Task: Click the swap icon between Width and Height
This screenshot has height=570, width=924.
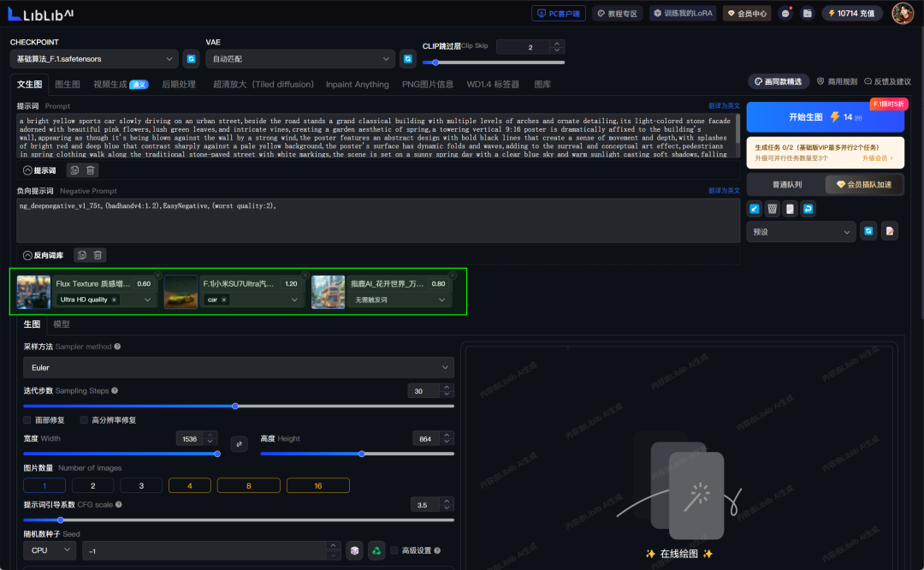Action: coord(239,444)
